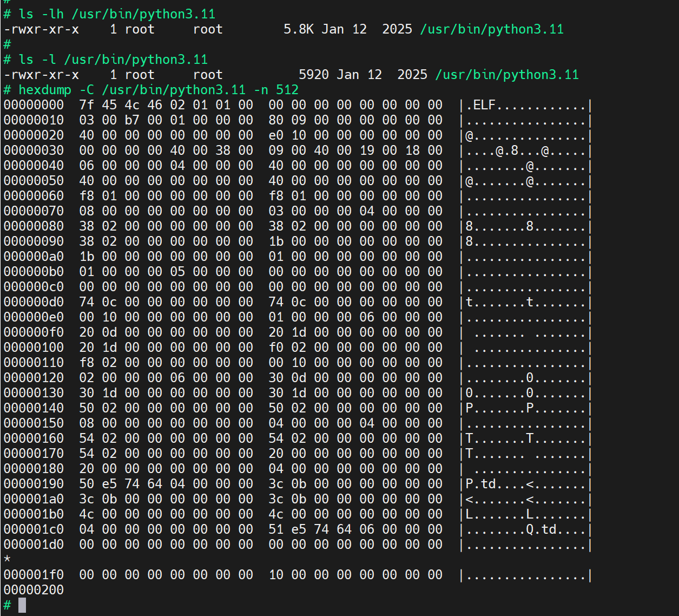Click the hexdump offset '00000170'
This screenshot has width=679, height=616.
pos(34,454)
